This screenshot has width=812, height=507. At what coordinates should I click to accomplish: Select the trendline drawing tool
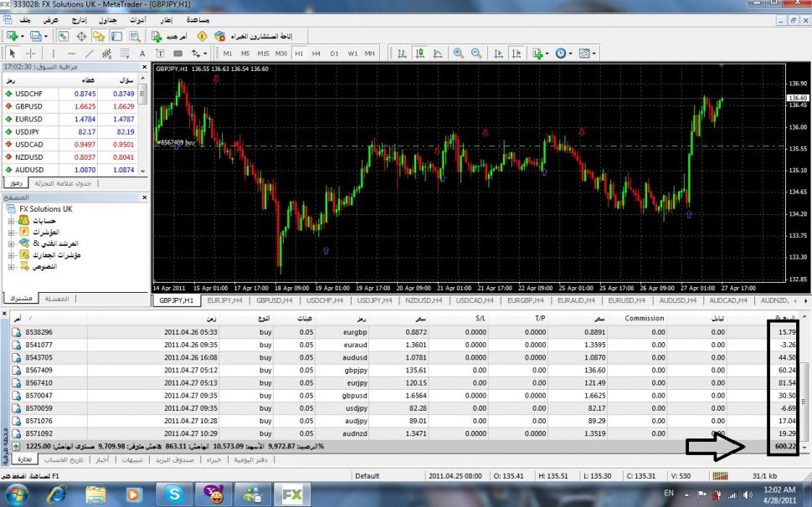point(90,54)
